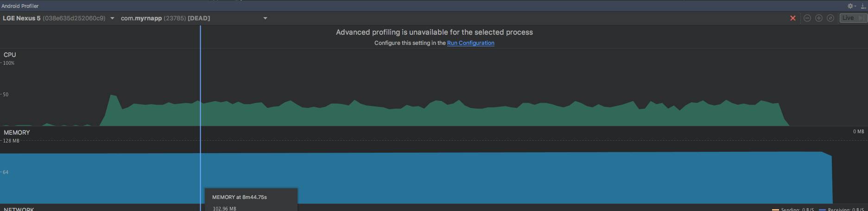The height and width of the screenshot is (211, 868).
Task: Open the NETWORK profiler section
Action: click(x=19, y=209)
